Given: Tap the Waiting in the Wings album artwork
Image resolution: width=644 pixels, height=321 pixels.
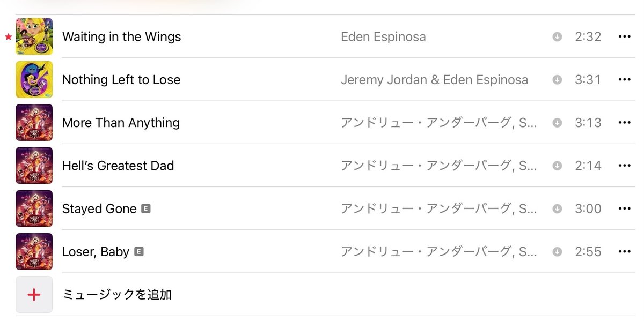Looking at the screenshot, I should pyautogui.click(x=34, y=37).
